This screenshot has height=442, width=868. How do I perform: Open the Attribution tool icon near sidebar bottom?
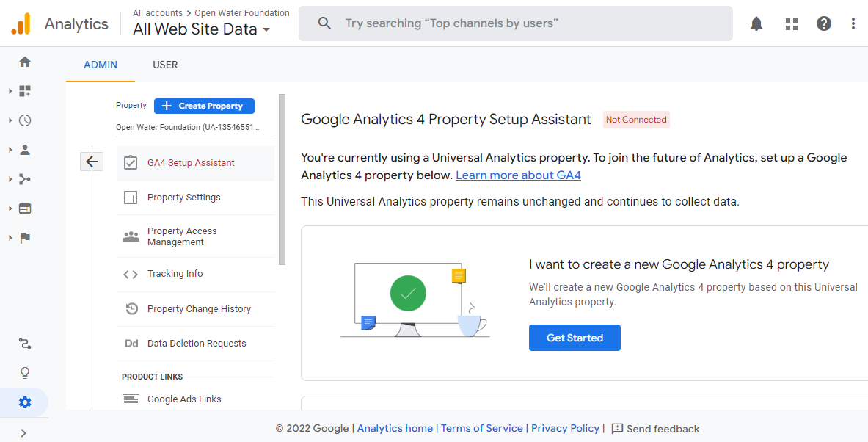[x=24, y=344]
